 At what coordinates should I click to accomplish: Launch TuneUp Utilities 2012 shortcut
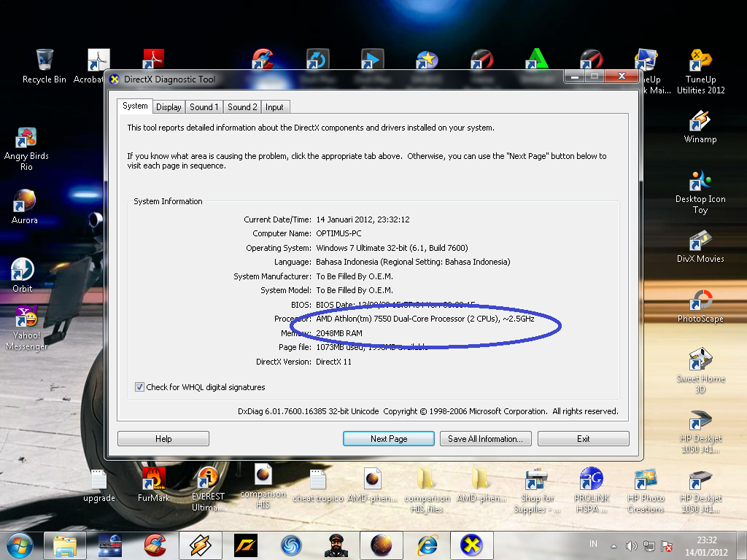[x=700, y=71]
